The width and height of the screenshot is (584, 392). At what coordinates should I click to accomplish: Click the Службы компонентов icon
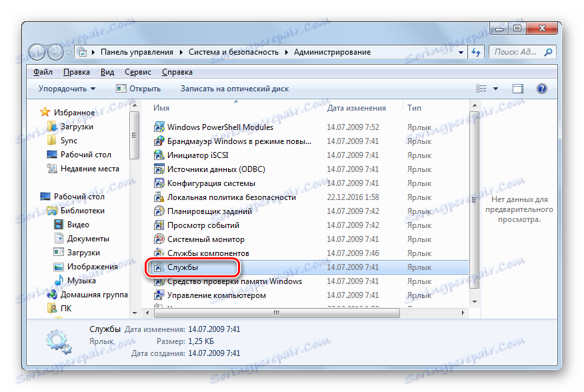159,253
